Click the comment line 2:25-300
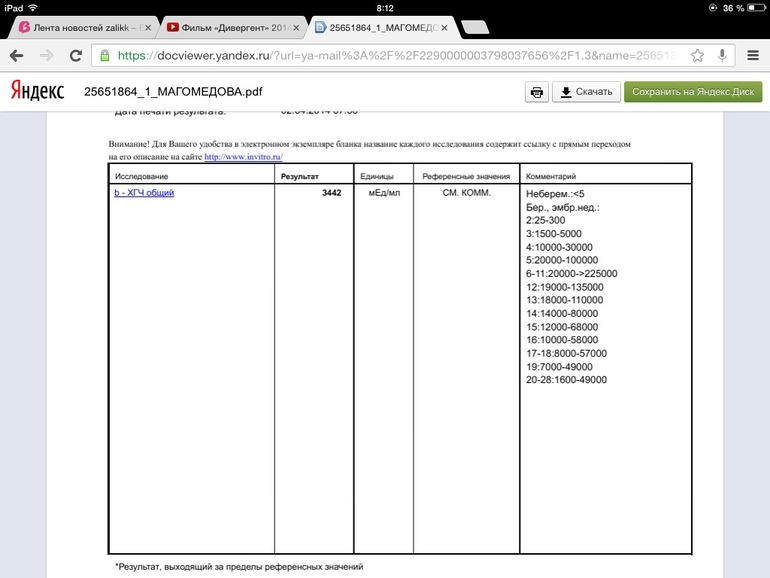The width and height of the screenshot is (770, 578). click(x=545, y=220)
